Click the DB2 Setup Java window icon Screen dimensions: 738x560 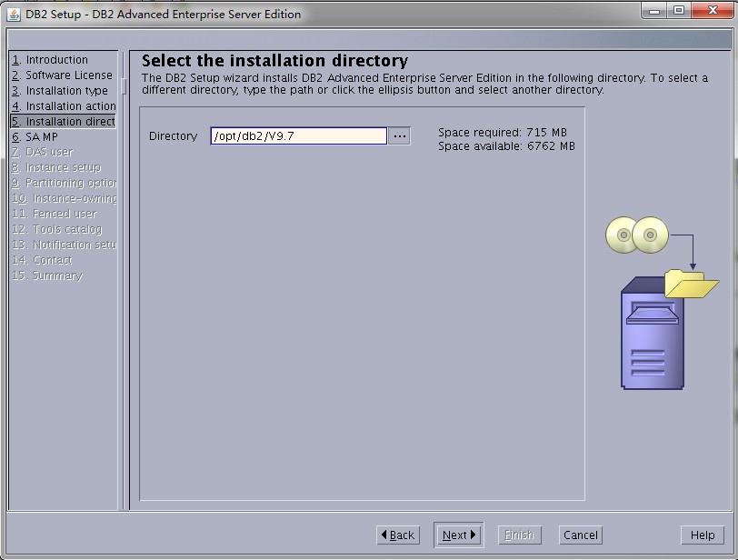click(x=14, y=15)
